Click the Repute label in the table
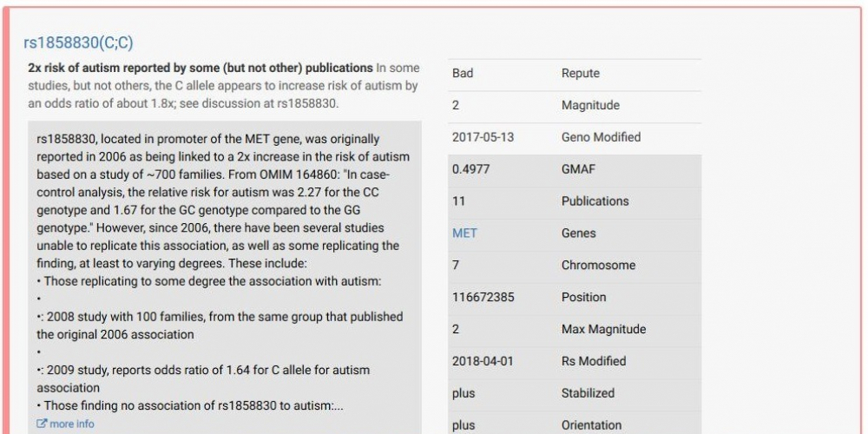 (580, 73)
